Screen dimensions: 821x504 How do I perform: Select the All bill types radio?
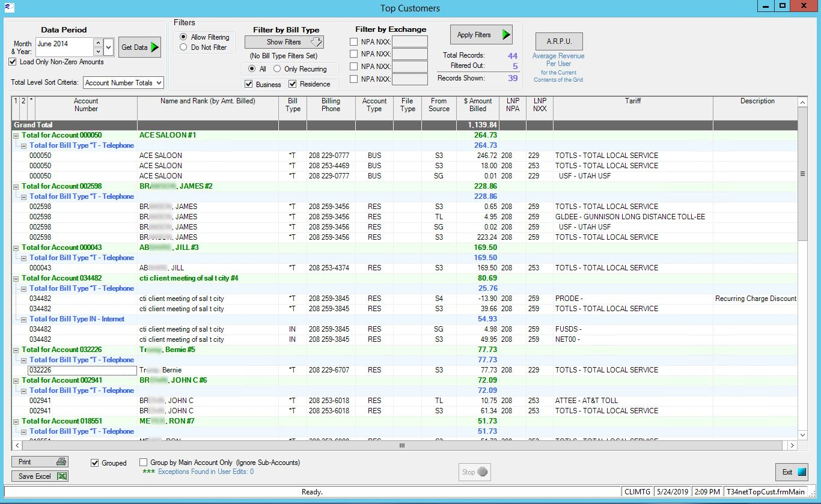point(251,69)
